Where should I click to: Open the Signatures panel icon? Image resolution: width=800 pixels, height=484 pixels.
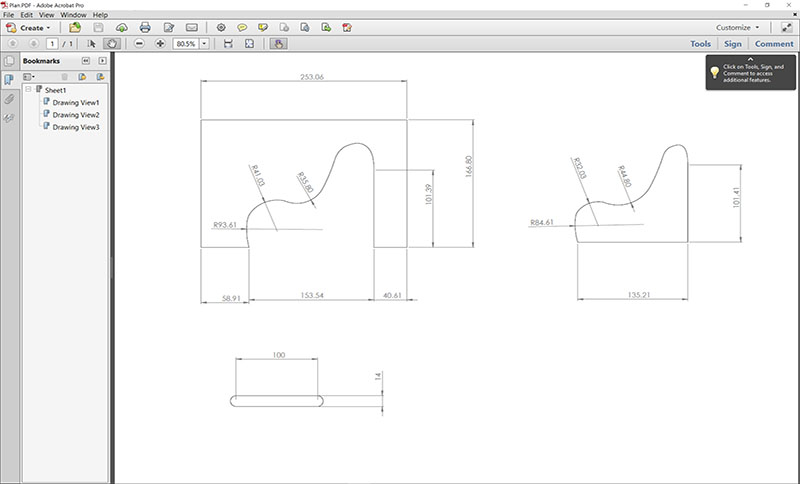[9, 118]
